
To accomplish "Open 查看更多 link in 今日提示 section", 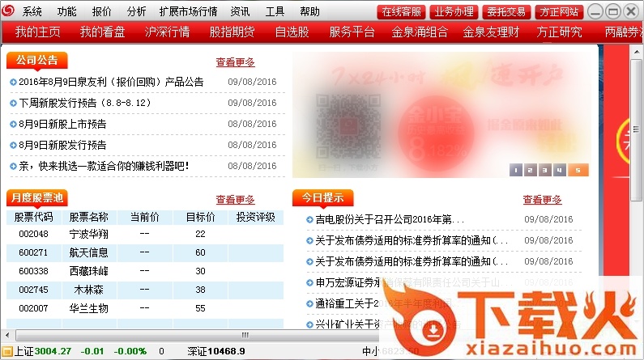I will [x=542, y=200].
